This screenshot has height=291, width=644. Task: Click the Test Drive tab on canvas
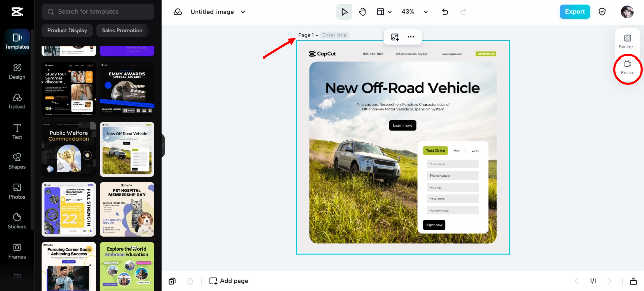[x=436, y=150]
